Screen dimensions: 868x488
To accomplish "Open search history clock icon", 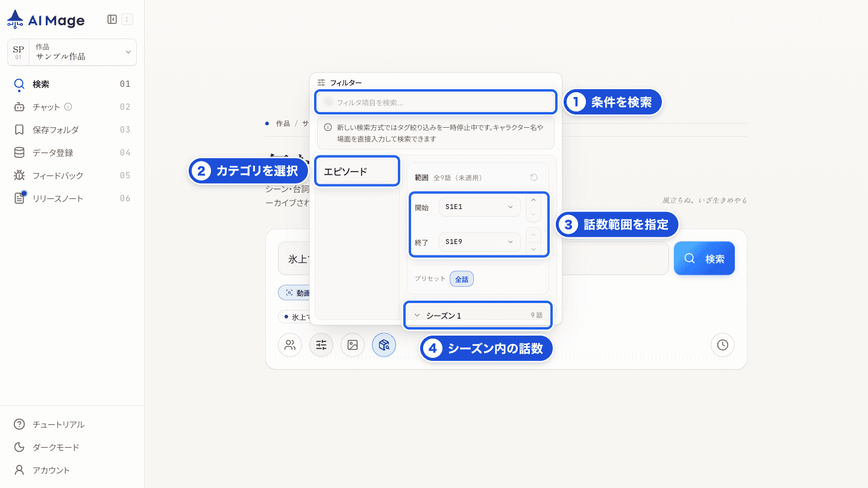I will (723, 345).
